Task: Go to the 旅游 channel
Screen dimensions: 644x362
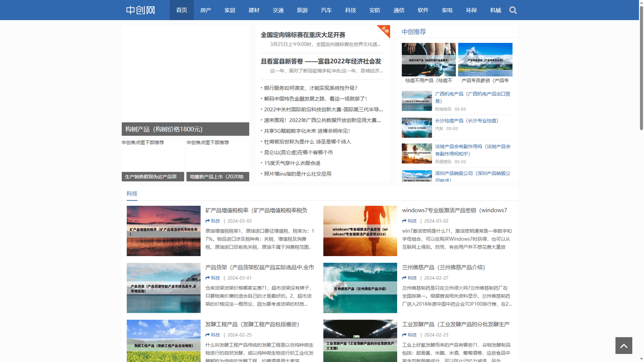Action: 302,10
